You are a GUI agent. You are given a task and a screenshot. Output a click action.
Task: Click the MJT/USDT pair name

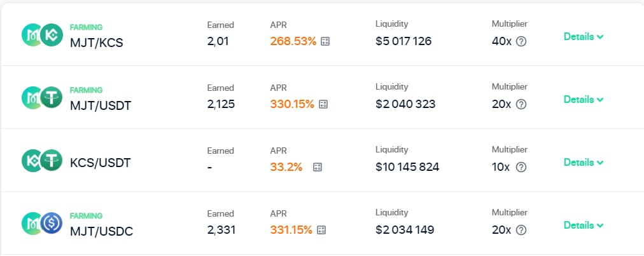click(101, 105)
